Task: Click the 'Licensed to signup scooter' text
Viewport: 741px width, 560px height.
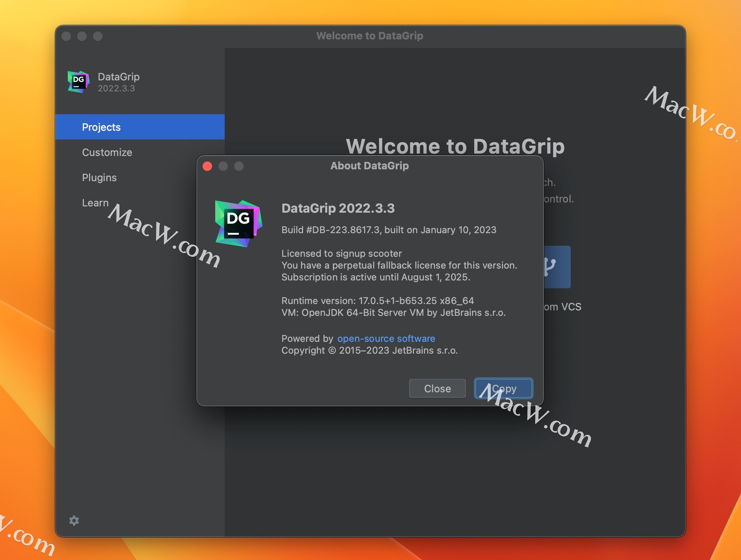Action: 342,253
